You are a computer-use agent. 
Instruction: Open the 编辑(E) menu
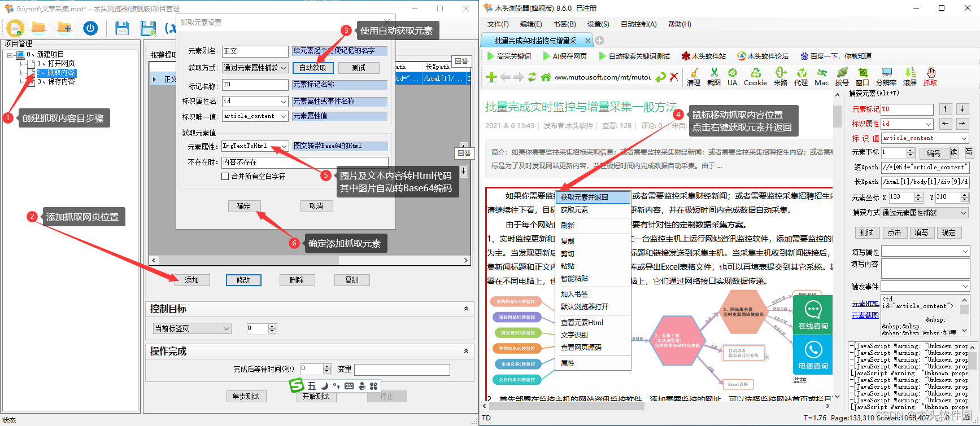(x=531, y=24)
